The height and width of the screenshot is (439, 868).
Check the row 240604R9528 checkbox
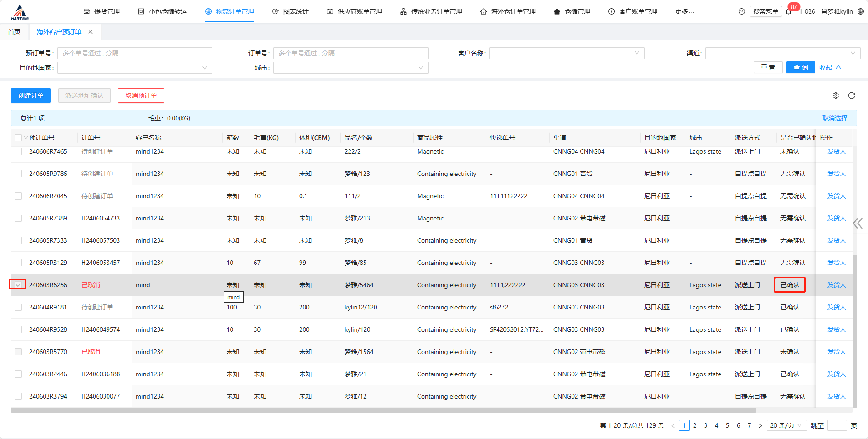pyautogui.click(x=18, y=329)
